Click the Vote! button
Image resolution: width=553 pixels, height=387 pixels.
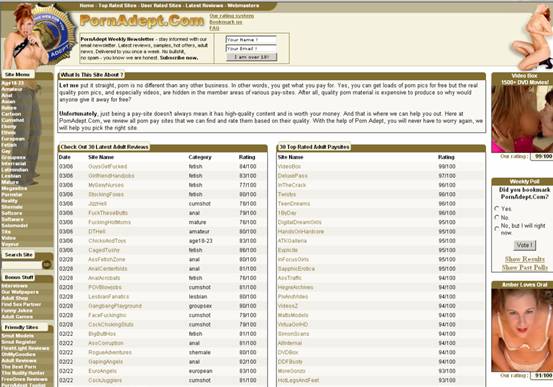pos(524,245)
